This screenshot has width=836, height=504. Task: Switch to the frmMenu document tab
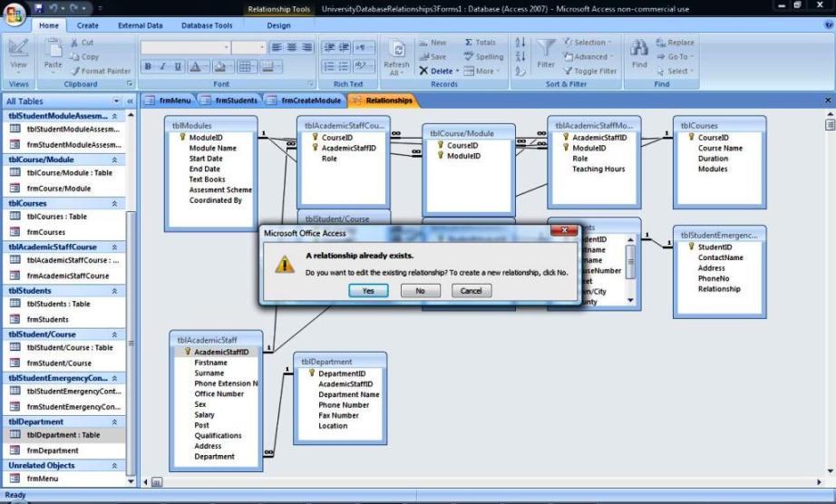point(169,100)
